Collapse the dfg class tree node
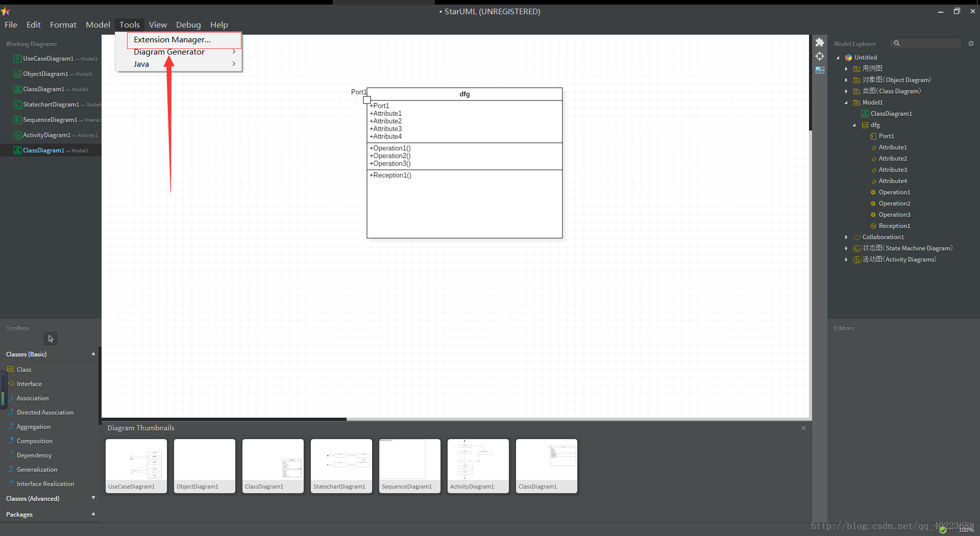980x536 pixels. pyautogui.click(x=854, y=125)
